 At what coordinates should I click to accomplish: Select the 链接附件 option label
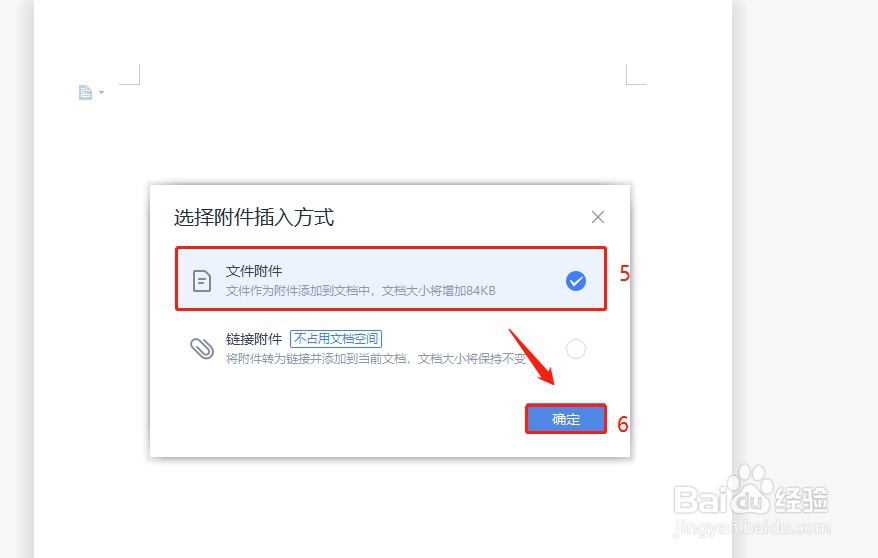click(x=254, y=339)
